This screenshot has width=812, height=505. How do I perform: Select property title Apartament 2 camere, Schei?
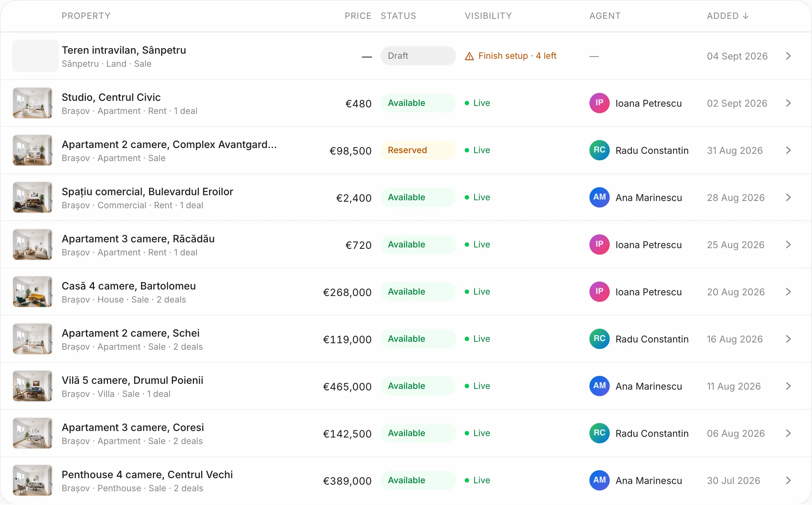tap(130, 333)
